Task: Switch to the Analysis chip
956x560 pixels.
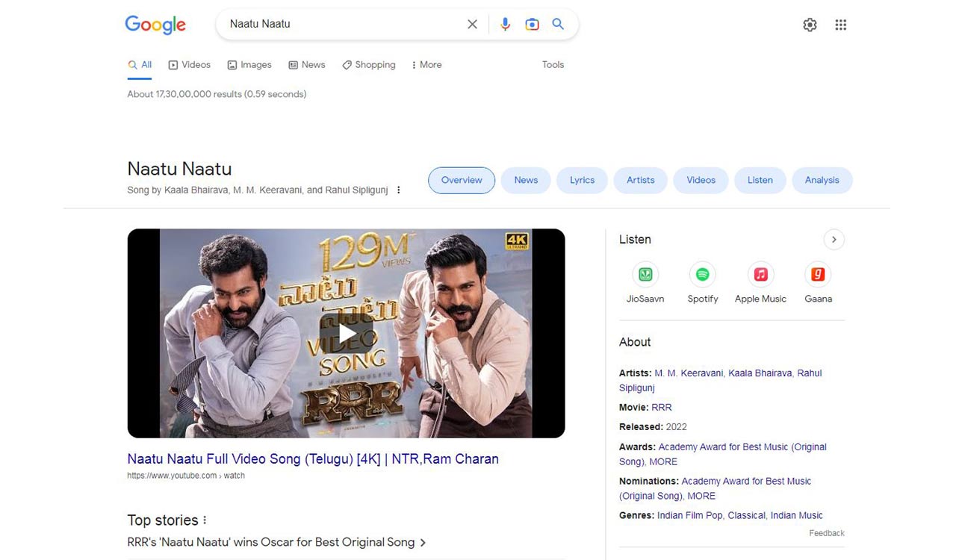Action: click(x=822, y=180)
